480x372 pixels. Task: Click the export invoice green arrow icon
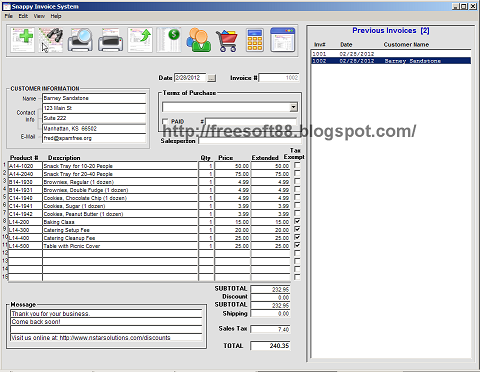pos(140,40)
